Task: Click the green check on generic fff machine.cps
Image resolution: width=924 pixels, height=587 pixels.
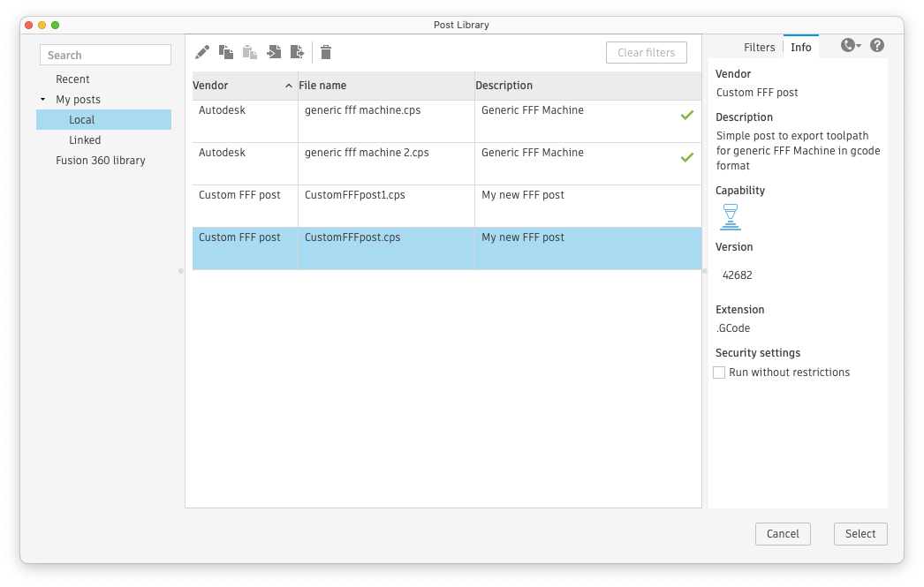Action: click(688, 115)
